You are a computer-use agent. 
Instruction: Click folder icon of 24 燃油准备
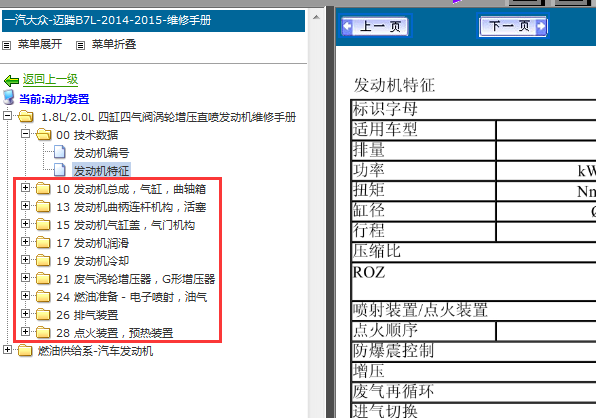[43, 296]
